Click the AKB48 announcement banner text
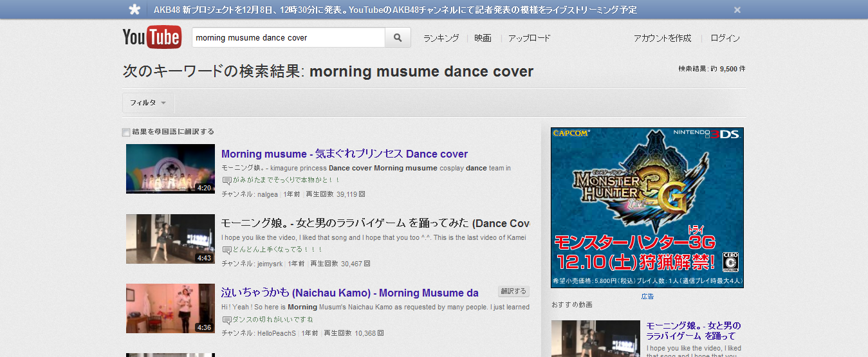Screen dimensions: 868x357 [395, 10]
